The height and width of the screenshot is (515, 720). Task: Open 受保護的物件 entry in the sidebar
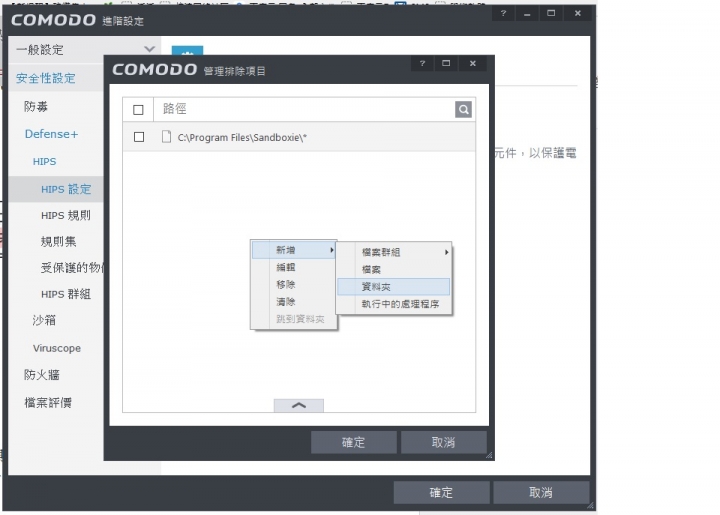73,268
